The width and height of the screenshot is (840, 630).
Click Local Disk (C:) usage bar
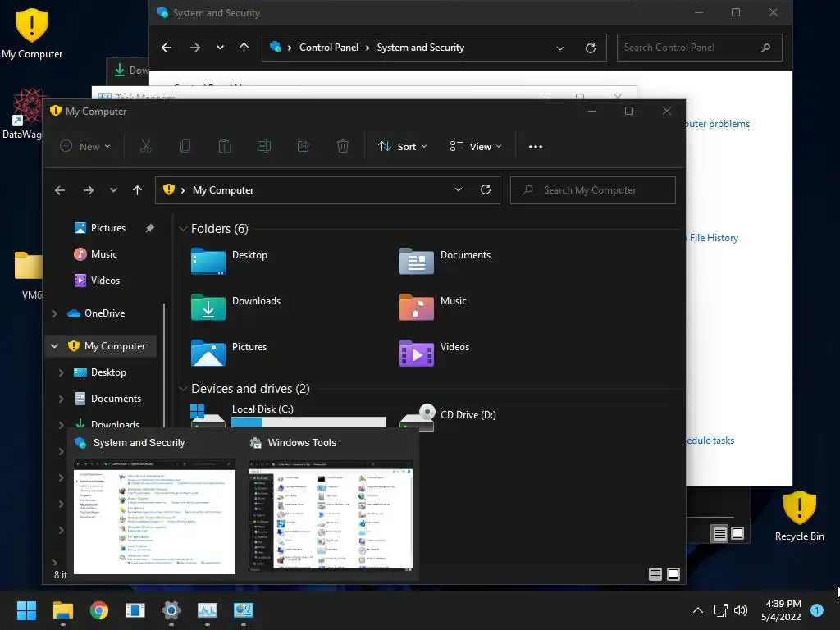(308, 422)
